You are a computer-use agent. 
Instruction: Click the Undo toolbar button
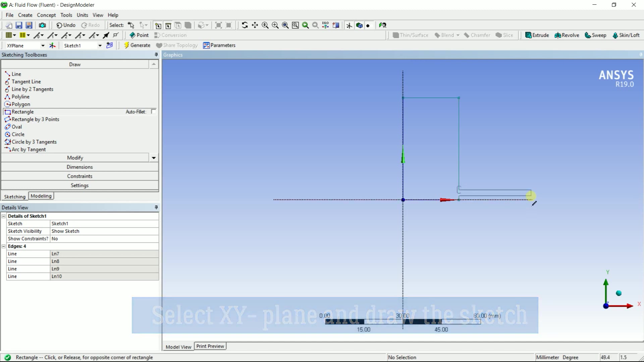pyautogui.click(x=66, y=25)
